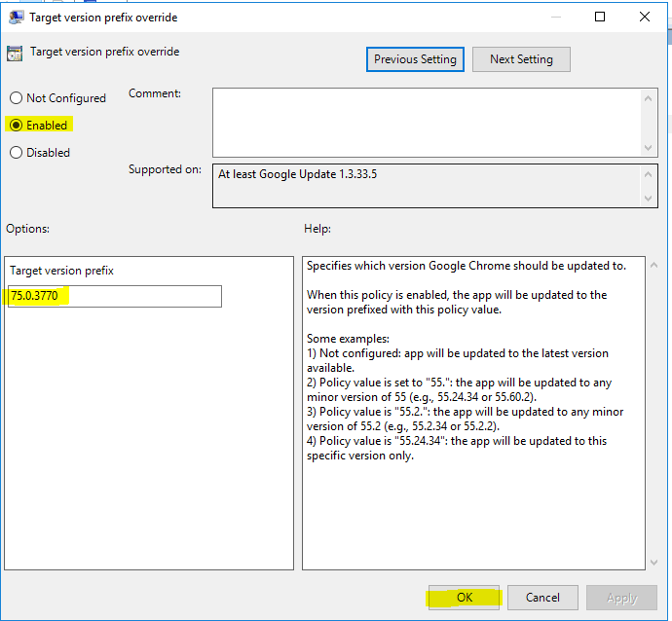Select the Not Configured radio button
Screen dimensions: 672x621
tap(16, 98)
